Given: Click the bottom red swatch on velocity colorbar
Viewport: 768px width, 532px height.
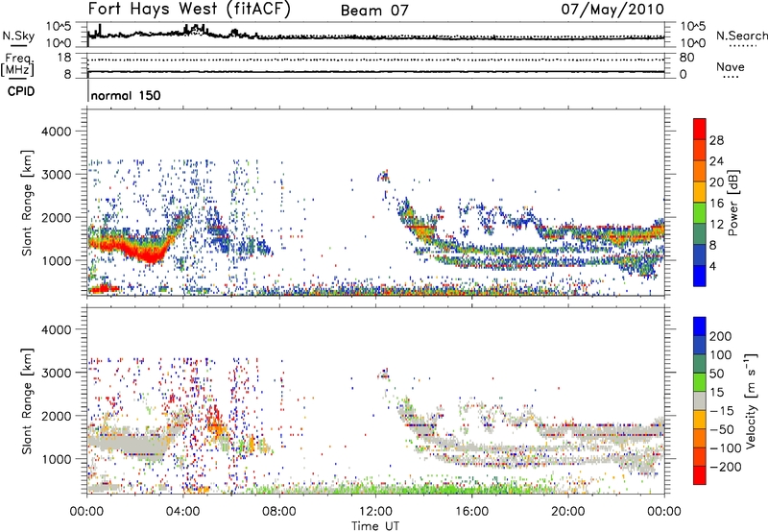Looking at the screenshot, I should pos(700,475).
